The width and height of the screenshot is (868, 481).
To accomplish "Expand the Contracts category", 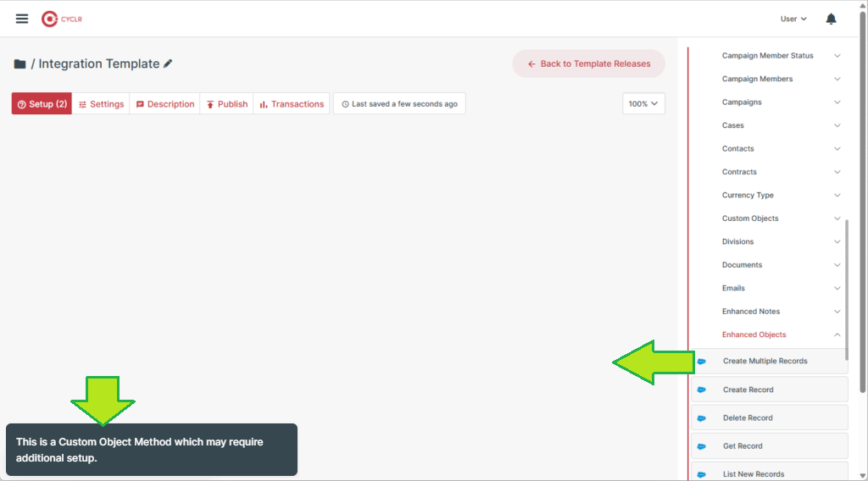I will [x=781, y=172].
